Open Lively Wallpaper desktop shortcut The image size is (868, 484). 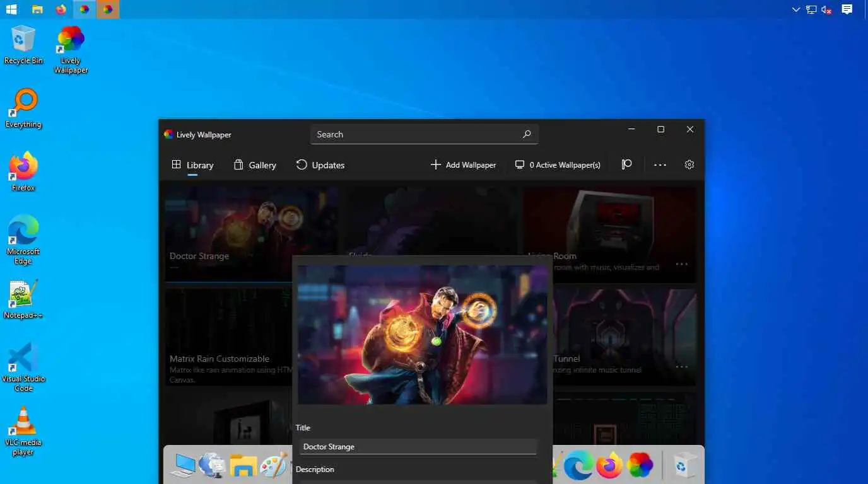(71, 49)
